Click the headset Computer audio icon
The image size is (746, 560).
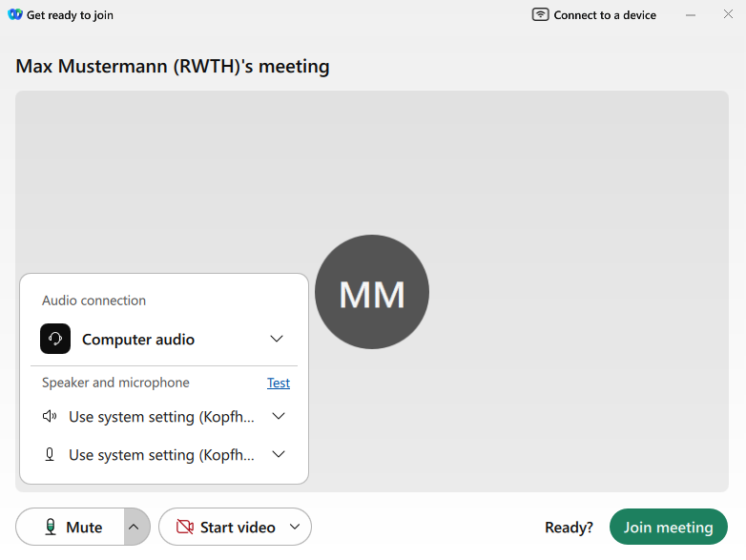[55, 339]
